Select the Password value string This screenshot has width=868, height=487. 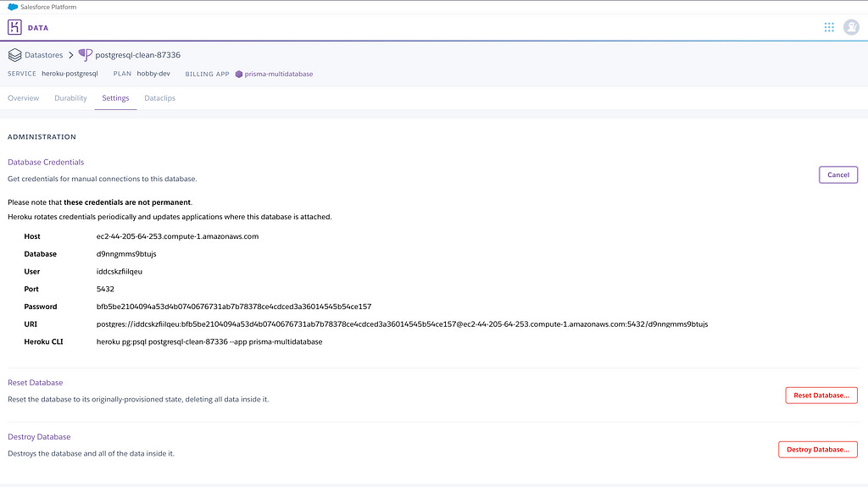[x=234, y=307]
